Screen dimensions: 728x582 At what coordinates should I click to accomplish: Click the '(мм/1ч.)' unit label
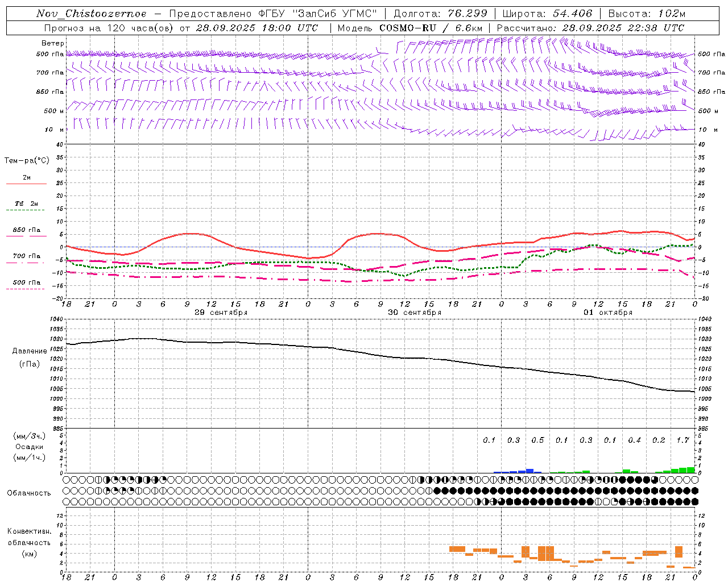[x=29, y=458]
